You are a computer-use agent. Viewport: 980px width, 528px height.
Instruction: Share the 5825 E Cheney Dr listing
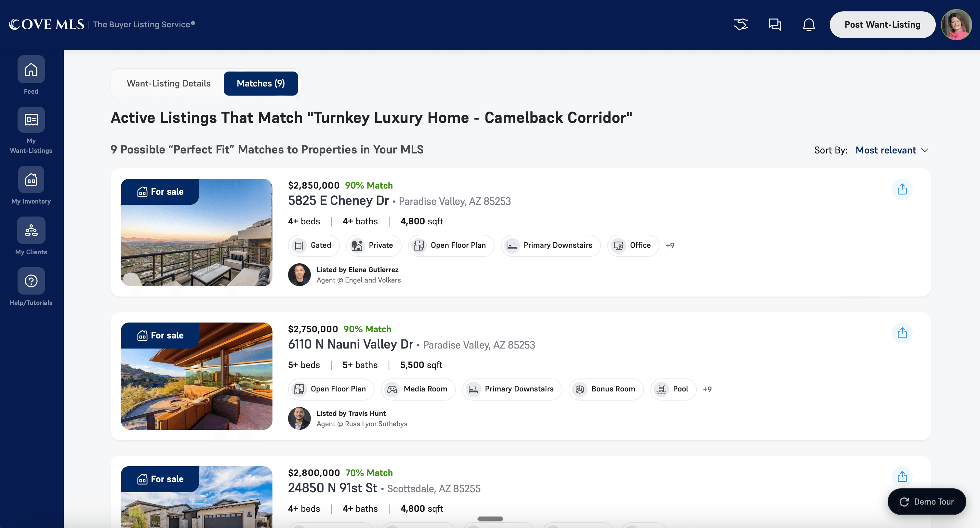902,189
